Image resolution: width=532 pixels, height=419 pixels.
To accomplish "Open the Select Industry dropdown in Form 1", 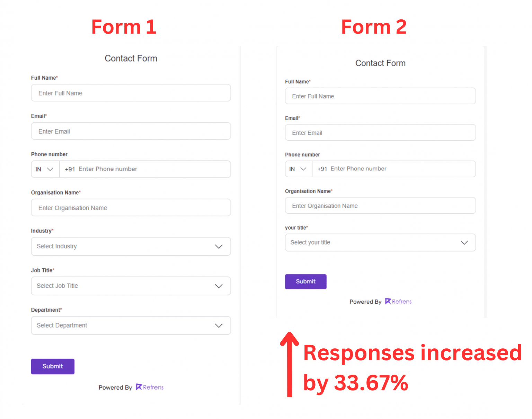I will [131, 246].
